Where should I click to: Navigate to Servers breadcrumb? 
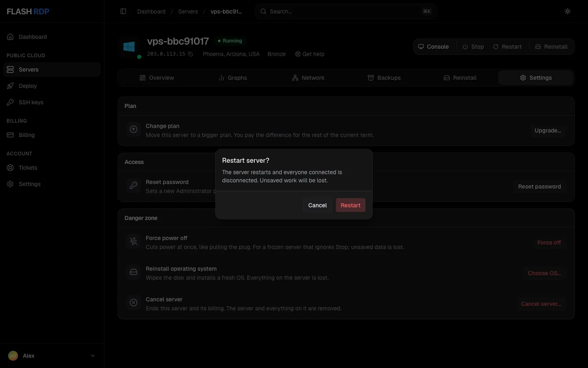tap(188, 11)
